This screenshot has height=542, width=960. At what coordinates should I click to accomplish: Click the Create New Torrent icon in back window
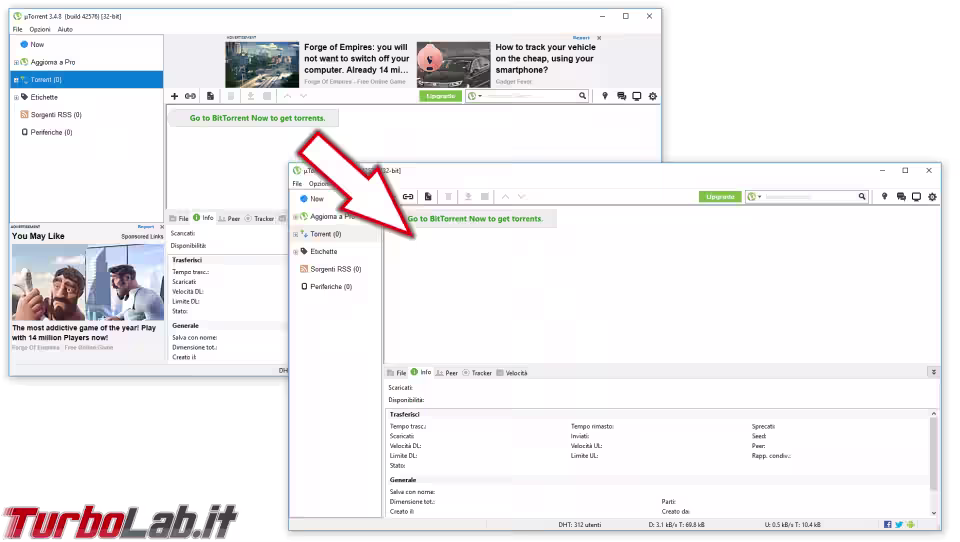coord(210,96)
